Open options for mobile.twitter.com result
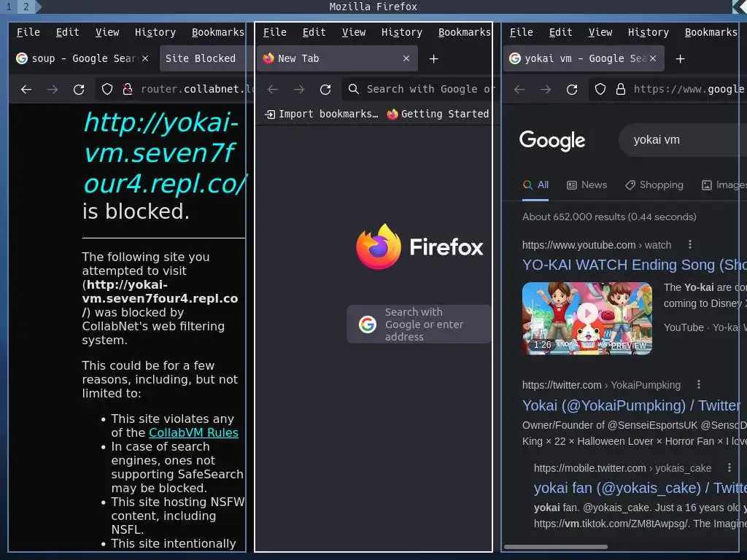This screenshot has height=560, width=747. (729, 467)
